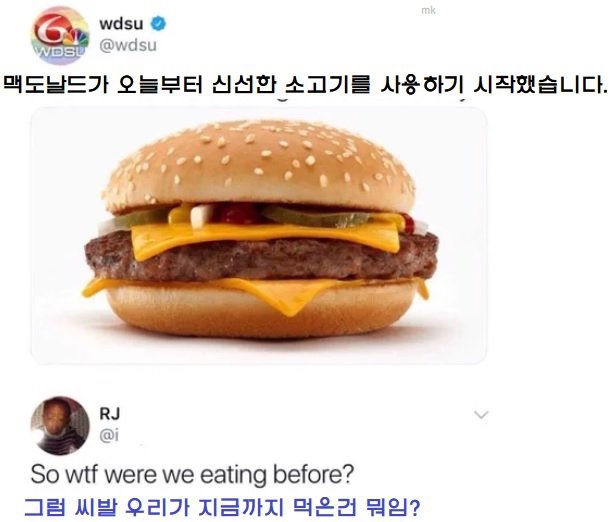The height and width of the screenshot is (522, 613).
Task: Open the hamburger photo attached to the tweet
Action: pyautogui.click(x=259, y=236)
